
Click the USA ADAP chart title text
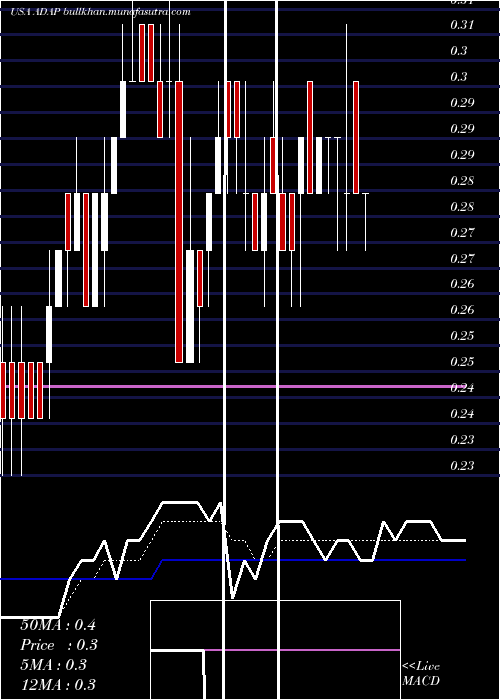click(x=100, y=12)
